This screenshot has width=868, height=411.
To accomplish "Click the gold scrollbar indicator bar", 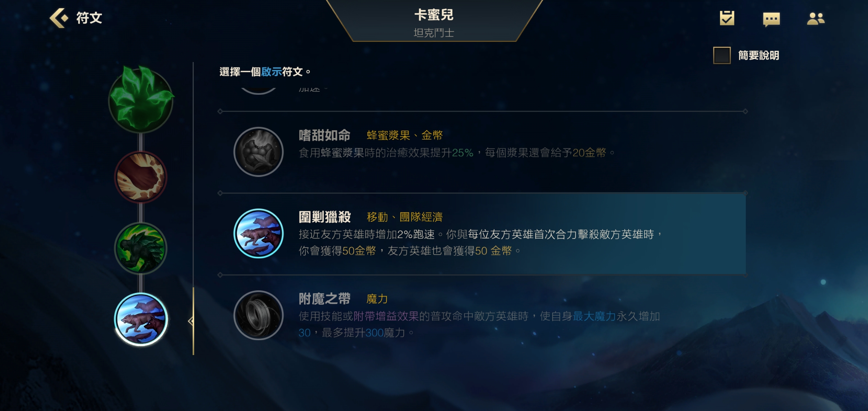I will click(x=193, y=321).
